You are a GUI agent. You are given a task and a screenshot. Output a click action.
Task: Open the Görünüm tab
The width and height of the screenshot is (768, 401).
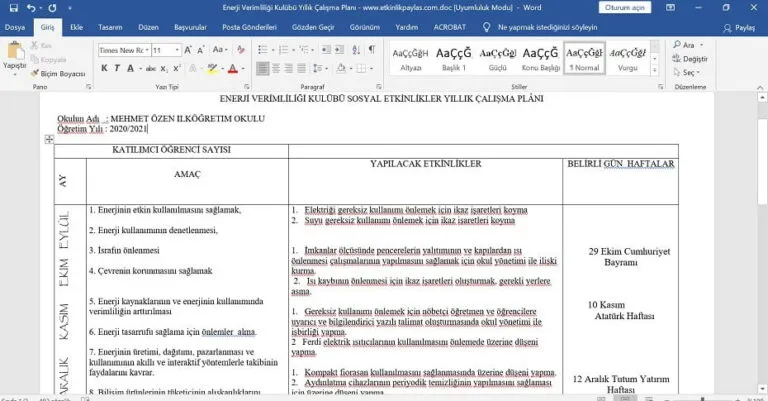(x=365, y=27)
